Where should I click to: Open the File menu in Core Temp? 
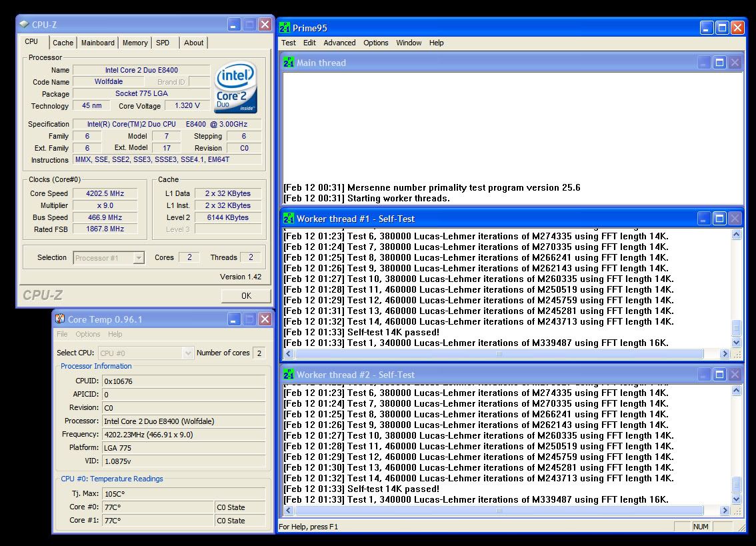(62, 334)
